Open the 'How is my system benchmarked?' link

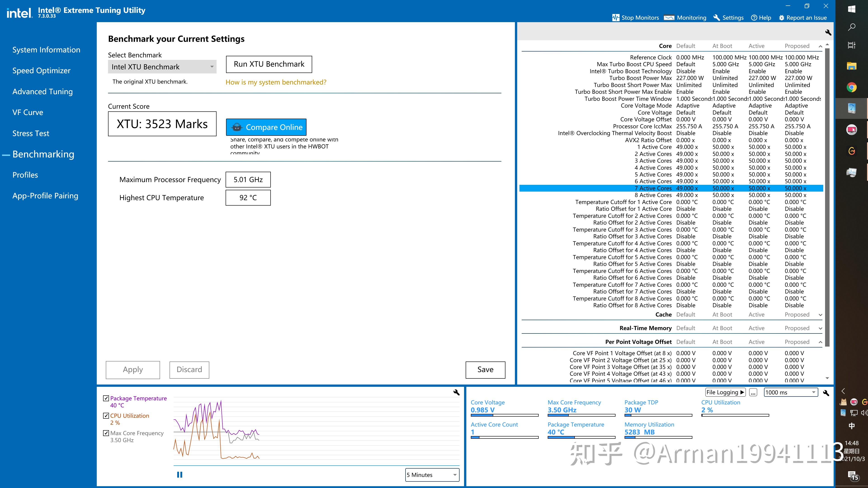[276, 82]
